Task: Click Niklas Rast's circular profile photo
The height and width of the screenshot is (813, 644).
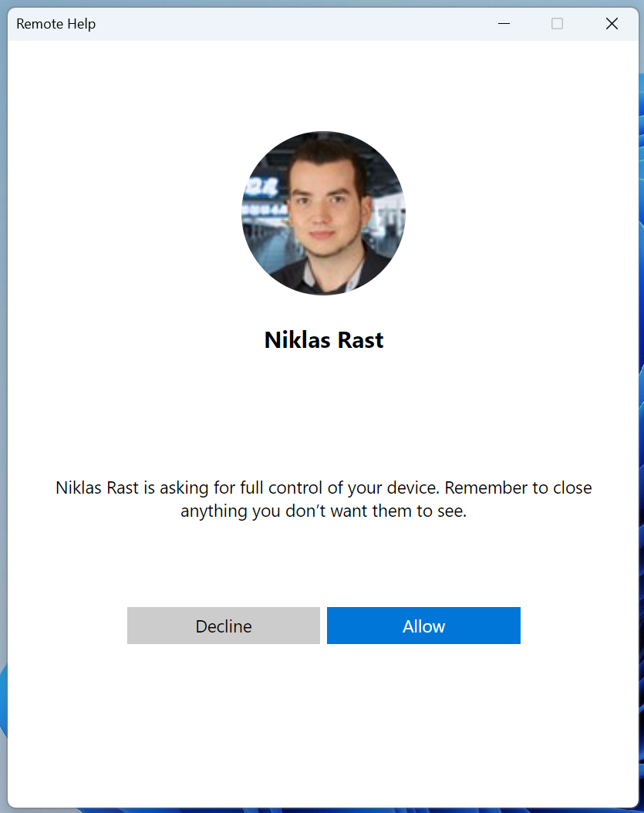Action: [x=323, y=213]
